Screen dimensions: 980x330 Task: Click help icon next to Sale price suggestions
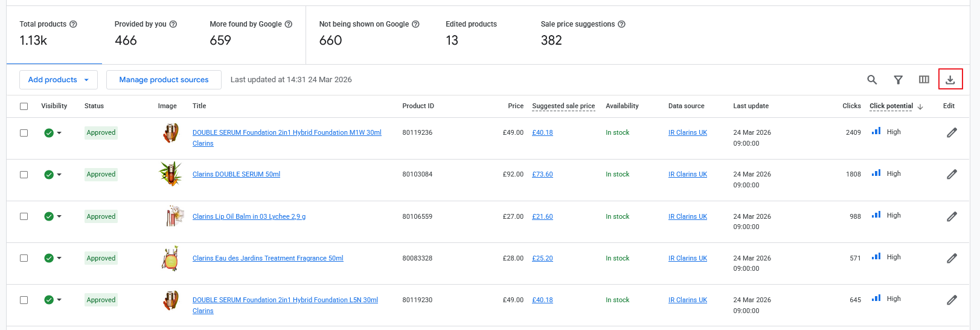pyautogui.click(x=621, y=24)
